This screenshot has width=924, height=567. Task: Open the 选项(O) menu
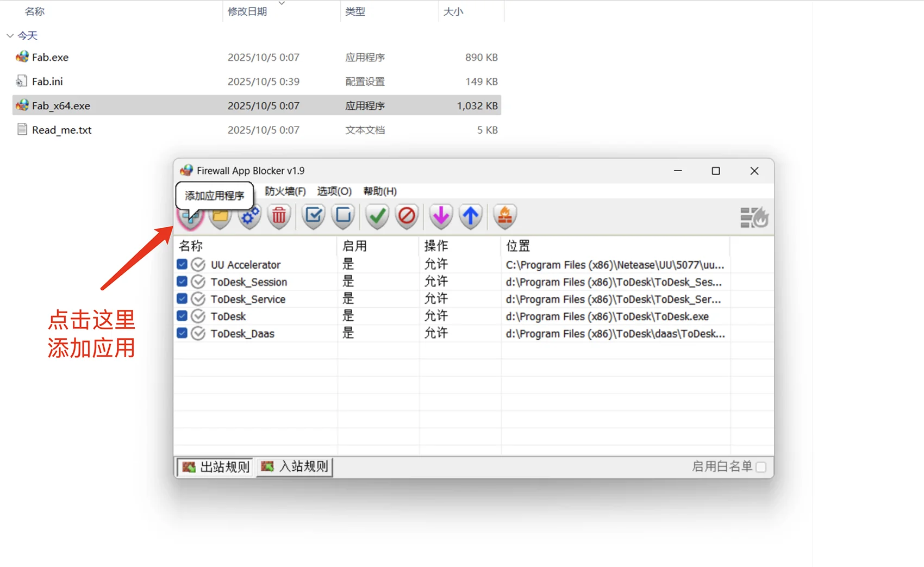tap(334, 191)
